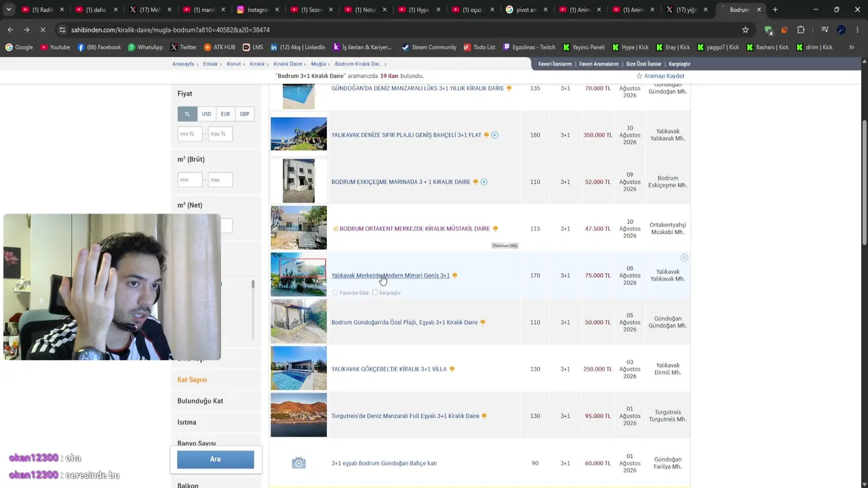Select the GBP currency option
Image resolution: width=868 pixels, height=488 pixels.
click(244, 114)
